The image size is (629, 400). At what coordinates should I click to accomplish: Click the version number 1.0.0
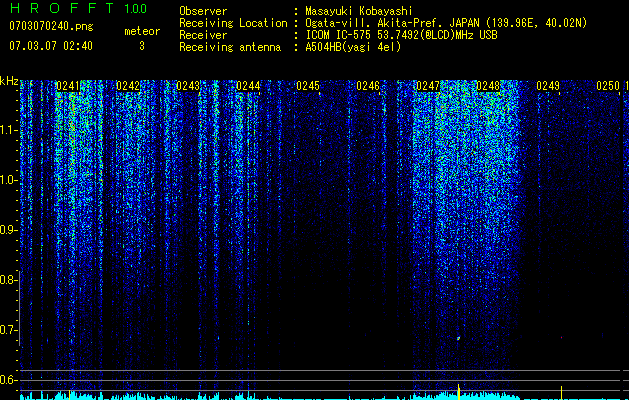[x=136, y=9]
